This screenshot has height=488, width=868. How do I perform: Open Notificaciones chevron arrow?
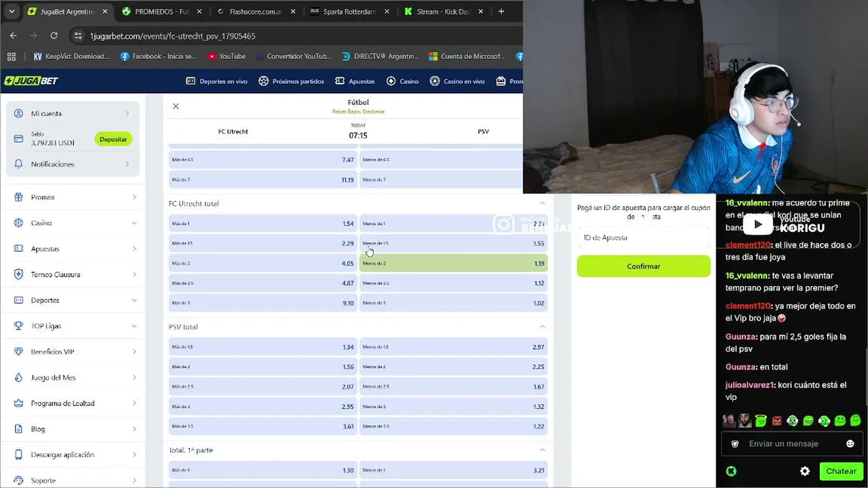pos(127,164)
